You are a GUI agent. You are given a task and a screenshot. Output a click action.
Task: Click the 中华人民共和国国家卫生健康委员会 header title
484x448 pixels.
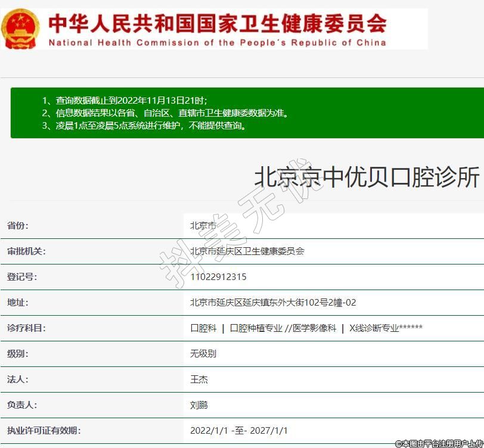pos(217,23)
